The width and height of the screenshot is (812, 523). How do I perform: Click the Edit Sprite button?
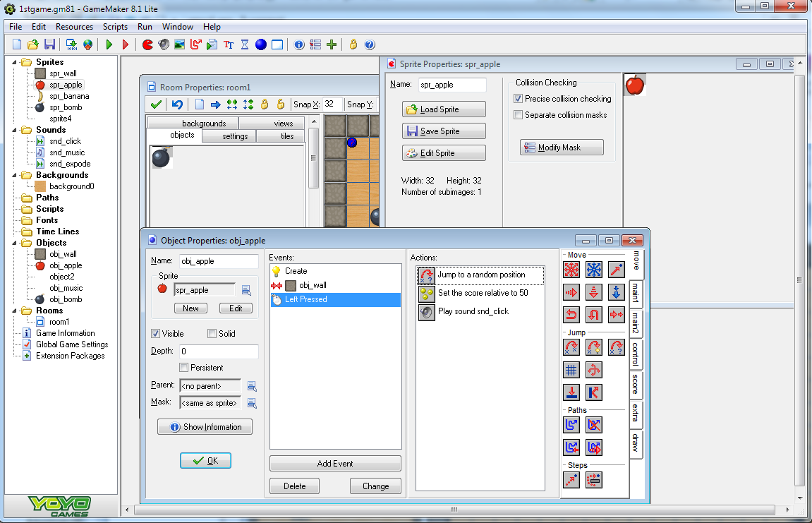click(444, 153)
